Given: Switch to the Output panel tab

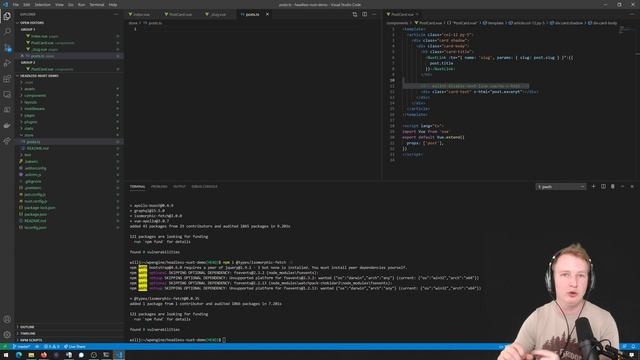Looking at the screenshot, I should 179,187.
